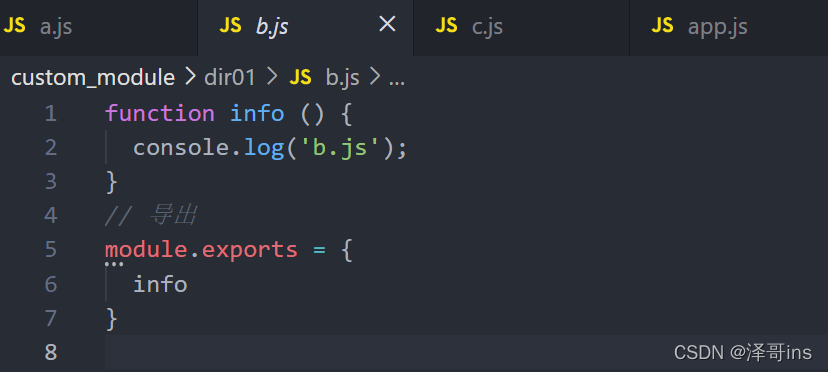828x372 pixels.
Task: Click the 'info' function name
Action: click(257, 114)
